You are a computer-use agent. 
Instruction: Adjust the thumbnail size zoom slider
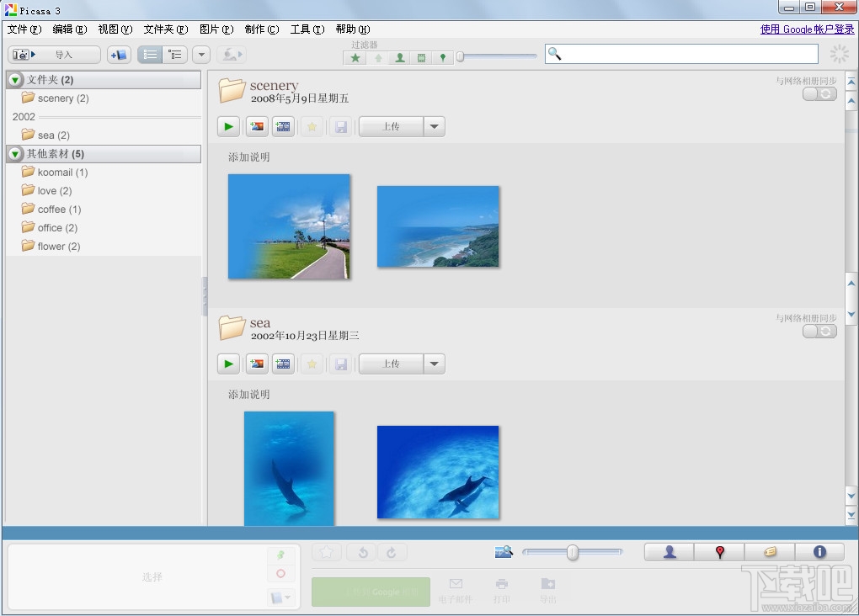(x=572, y=552)
